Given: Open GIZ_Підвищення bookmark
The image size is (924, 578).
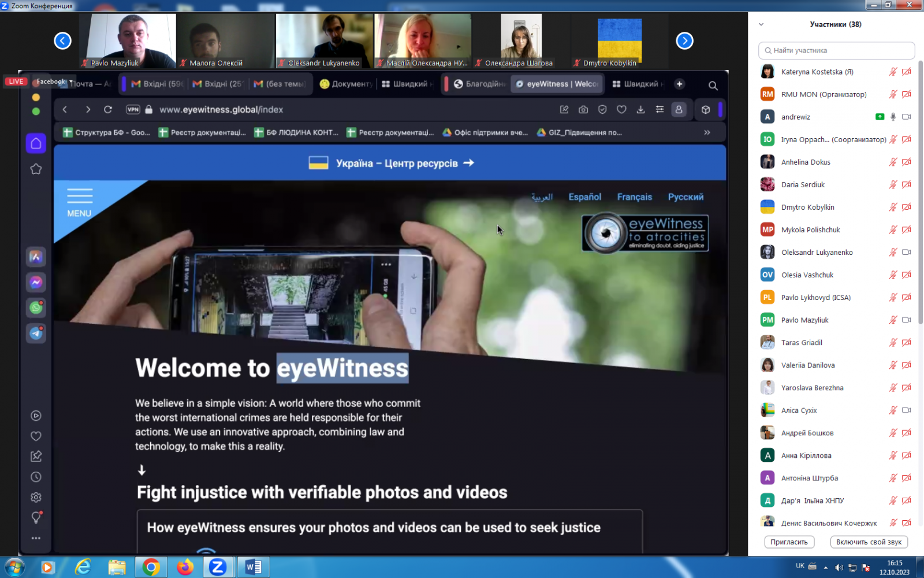Looking at the screenshot, I should pyautogui.click(x=580, y=132).
